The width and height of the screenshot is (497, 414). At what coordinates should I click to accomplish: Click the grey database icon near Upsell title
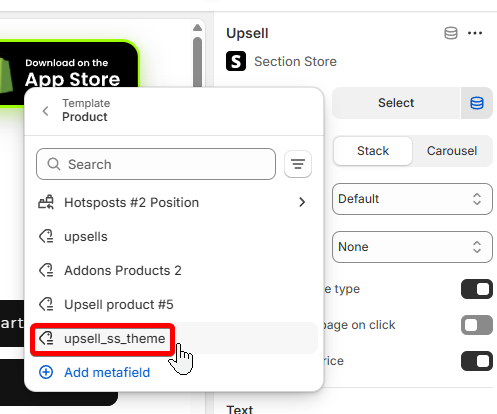(451, 33)
